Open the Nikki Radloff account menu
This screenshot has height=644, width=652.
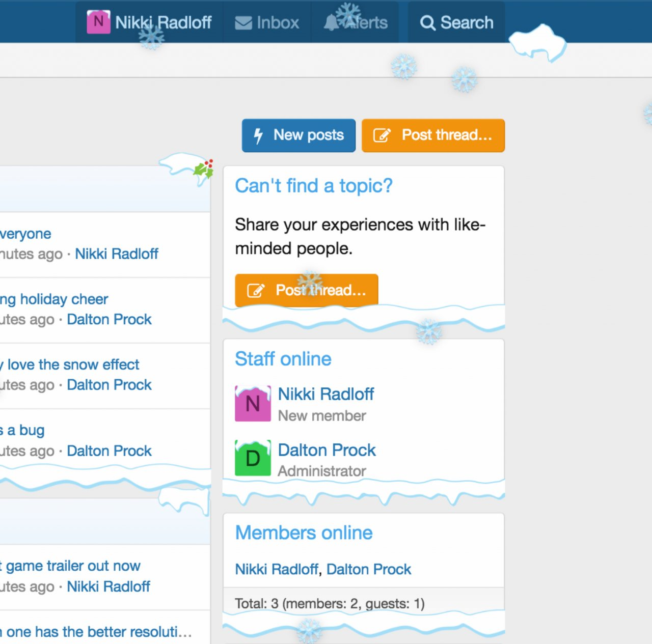pyautogui.click(x=163, y=22)
